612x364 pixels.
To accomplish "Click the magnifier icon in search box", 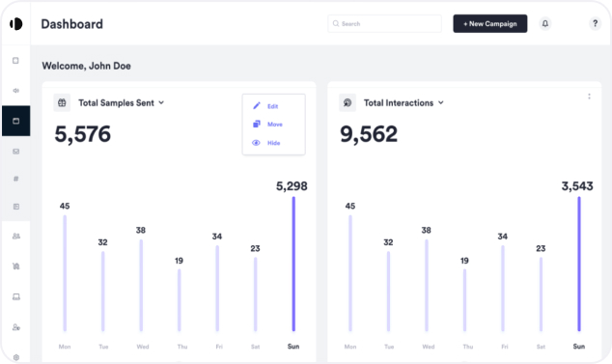I will coord(336,23).
